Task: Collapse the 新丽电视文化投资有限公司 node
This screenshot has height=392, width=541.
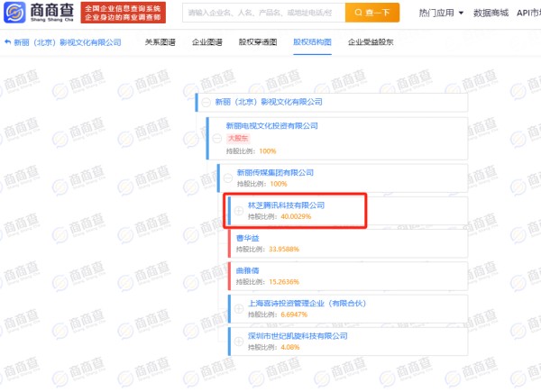Action: [217, 138]
